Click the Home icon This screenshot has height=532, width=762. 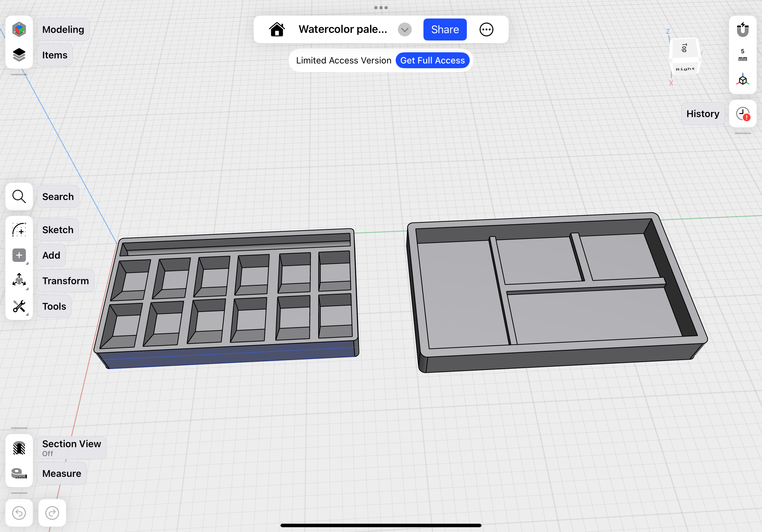coord(277,30)
